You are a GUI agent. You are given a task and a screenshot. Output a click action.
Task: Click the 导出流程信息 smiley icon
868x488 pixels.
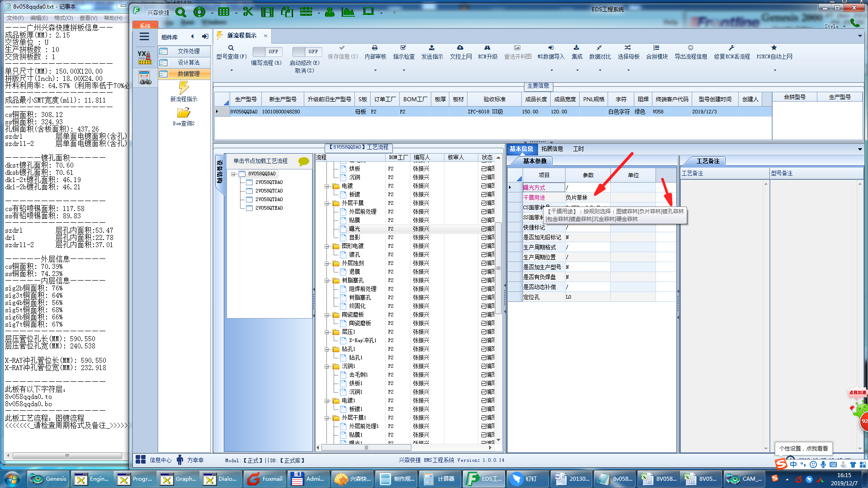pyautogui.click(x=690, y=48)
